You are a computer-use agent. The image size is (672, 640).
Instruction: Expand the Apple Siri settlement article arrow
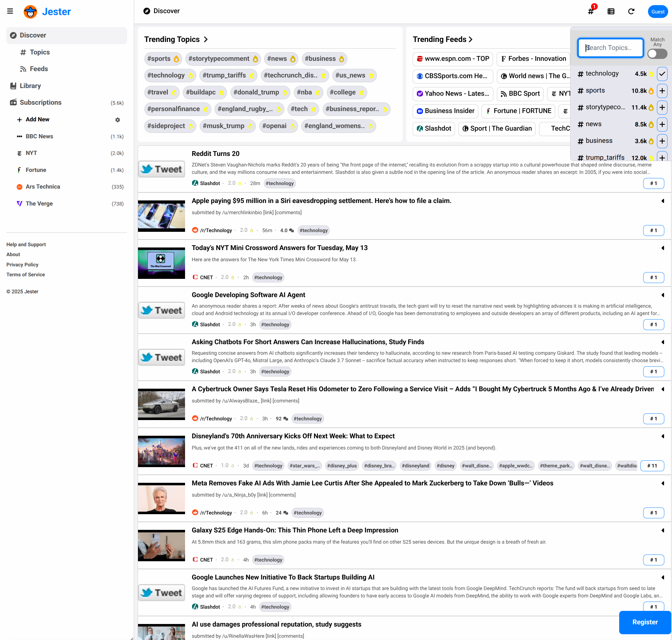coord(662,201)
